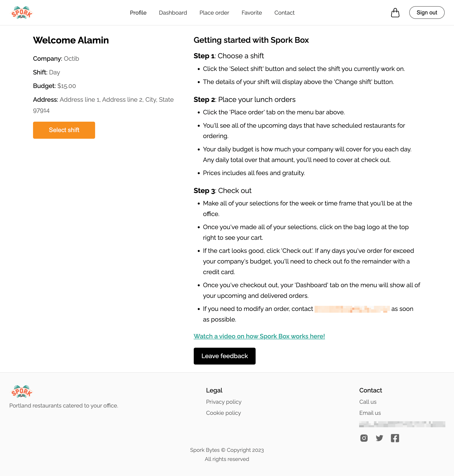This screenshot has width=454, height=476.
Task: Open the Twitter social icon
Action: click(380, 438)
